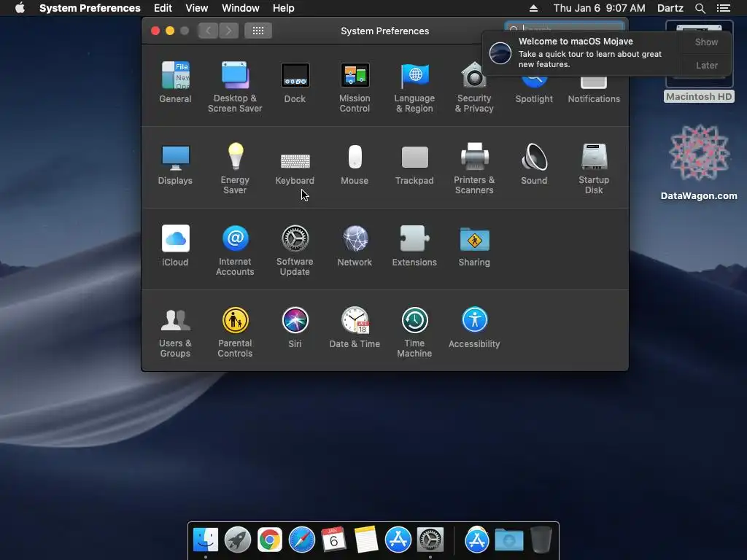The width and height of the screenshot is (747, 560).
Task: Launch Safari from the Dock
Action: [x=301, y=540]
